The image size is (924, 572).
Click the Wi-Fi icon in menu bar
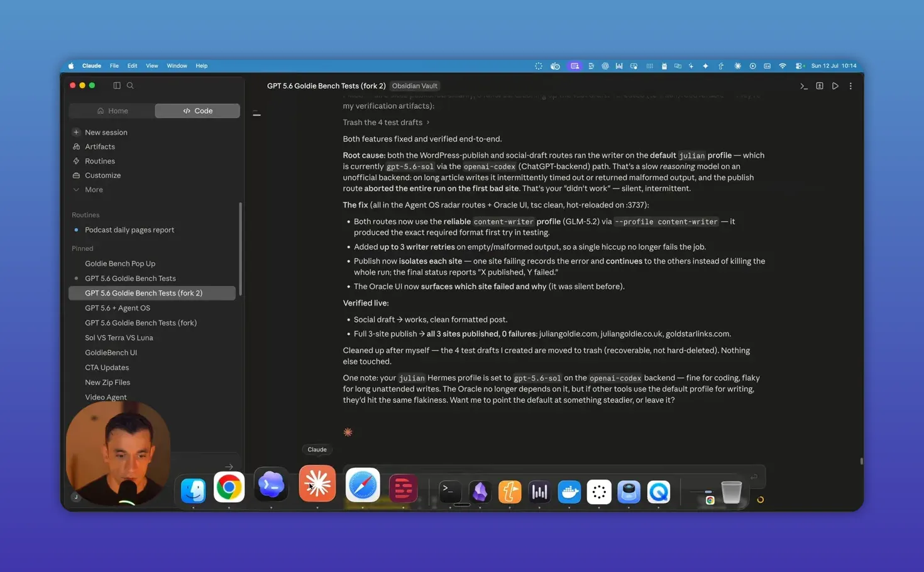(783, 66)
